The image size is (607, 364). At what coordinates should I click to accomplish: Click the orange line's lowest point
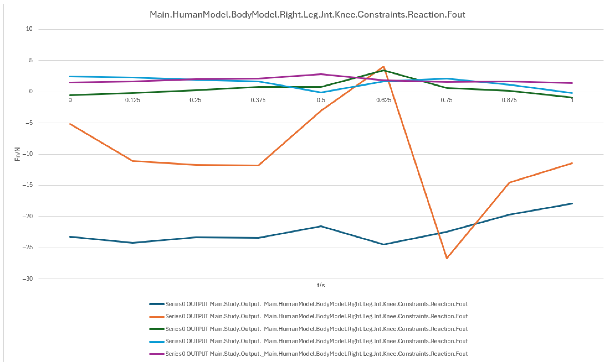[x=447, y=258]
